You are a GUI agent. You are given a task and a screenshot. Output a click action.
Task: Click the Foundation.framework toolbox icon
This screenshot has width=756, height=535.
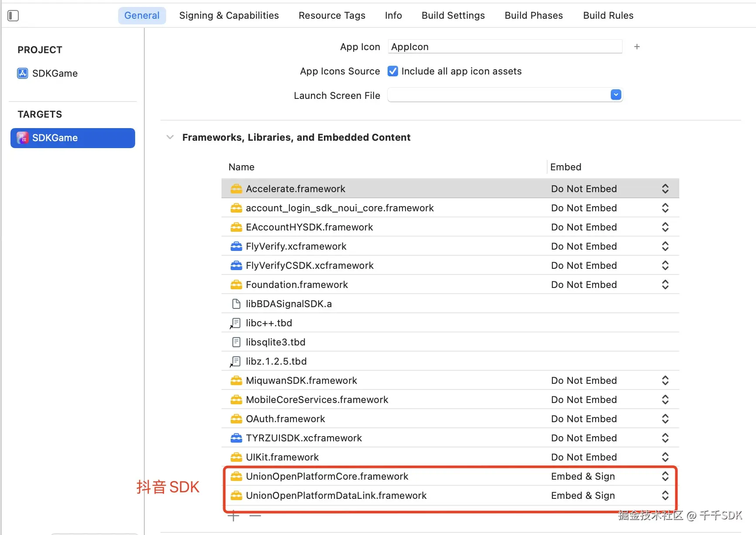pyautogui.click(x=236, y=284)
